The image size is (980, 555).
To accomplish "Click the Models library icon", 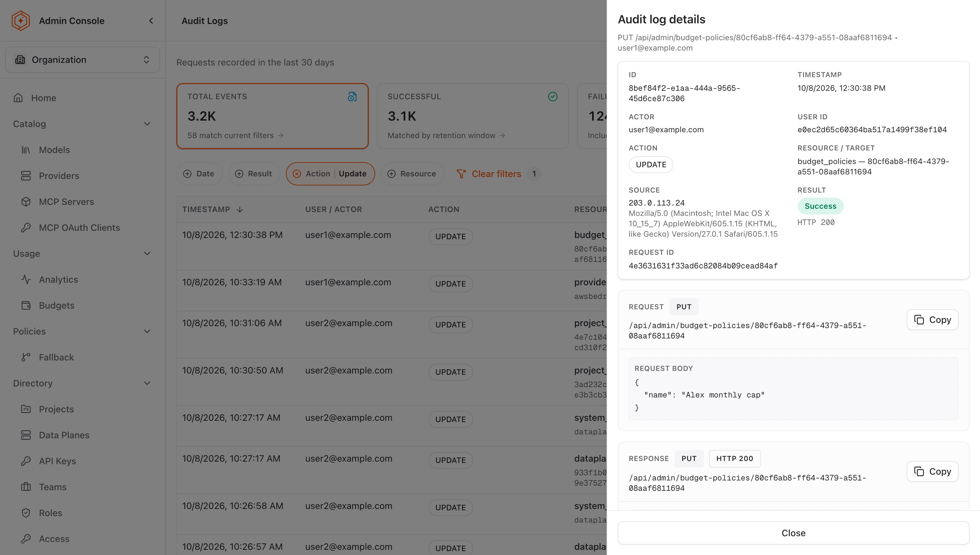I will pyautogui.click(x=26, y=150).
